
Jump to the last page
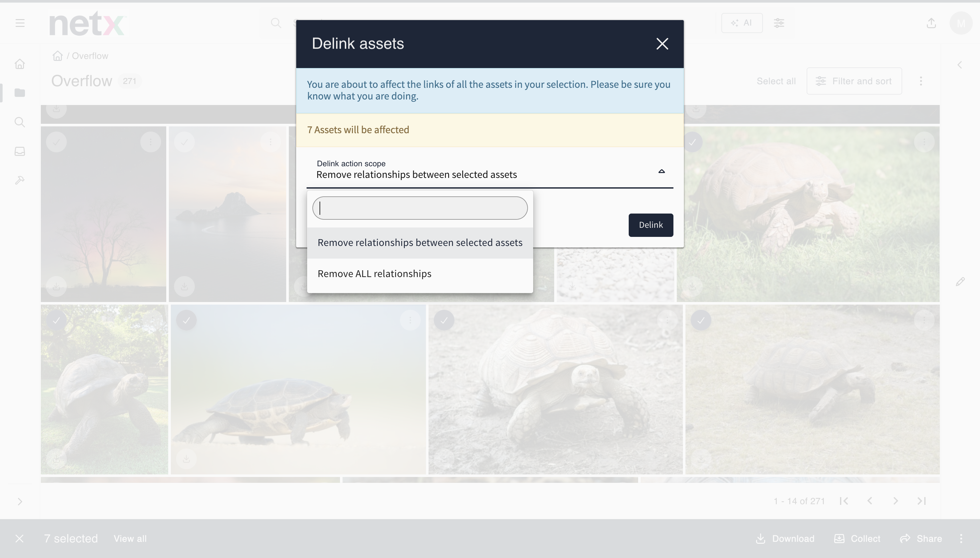point(921,501)
